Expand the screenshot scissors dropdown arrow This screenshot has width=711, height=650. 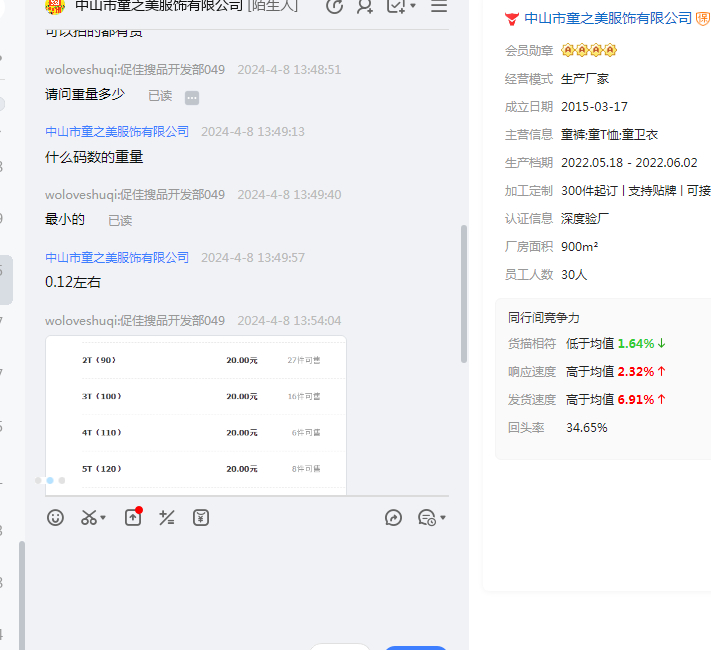103,518
